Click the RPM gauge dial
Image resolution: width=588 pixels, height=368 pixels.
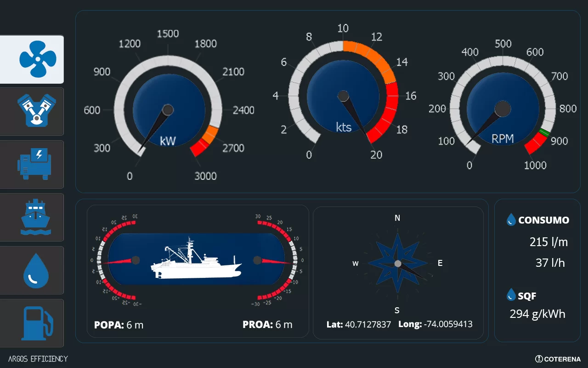(503, 109)
